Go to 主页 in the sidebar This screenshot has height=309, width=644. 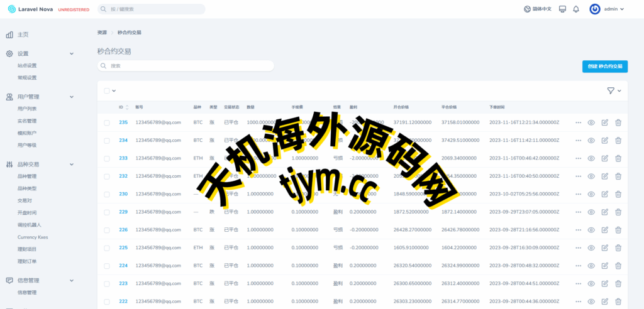pyautogui.click(x=23, y=35)
